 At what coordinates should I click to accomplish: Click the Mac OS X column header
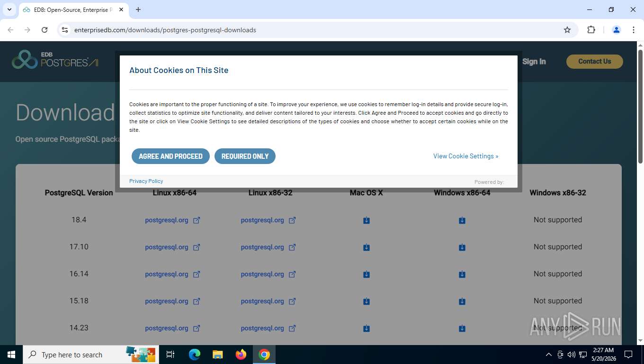(x=367, y=192)
